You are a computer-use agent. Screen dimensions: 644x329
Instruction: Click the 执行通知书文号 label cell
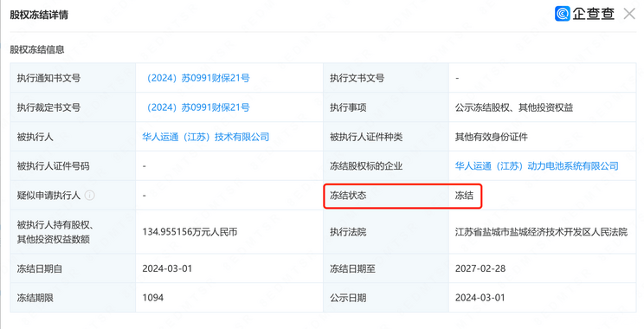click(x=73, y=78)
